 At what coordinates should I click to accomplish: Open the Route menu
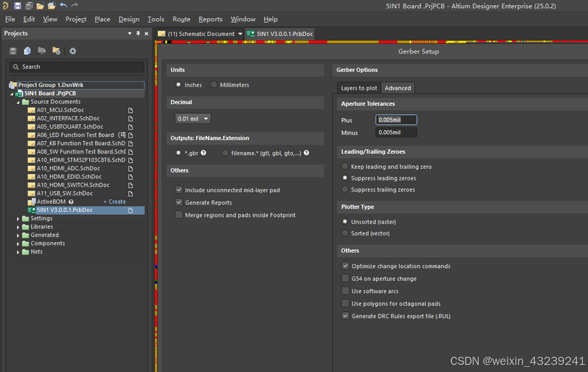181,19
